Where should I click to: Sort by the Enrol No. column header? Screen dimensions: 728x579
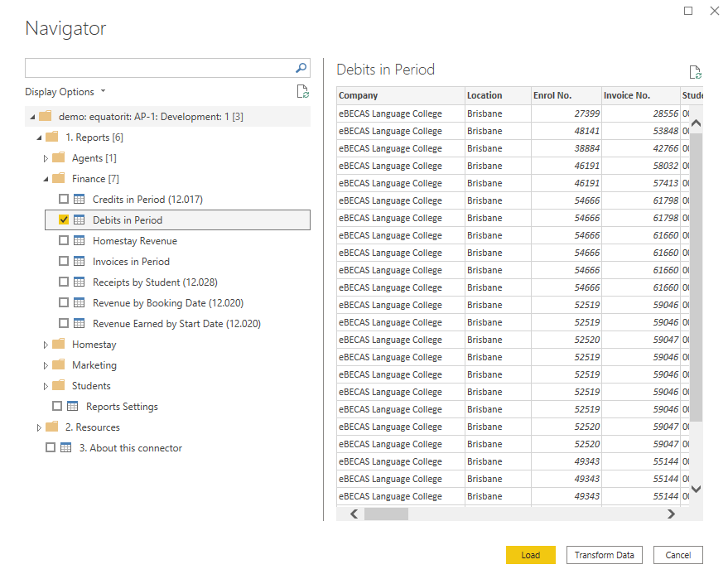coord(552,95)
